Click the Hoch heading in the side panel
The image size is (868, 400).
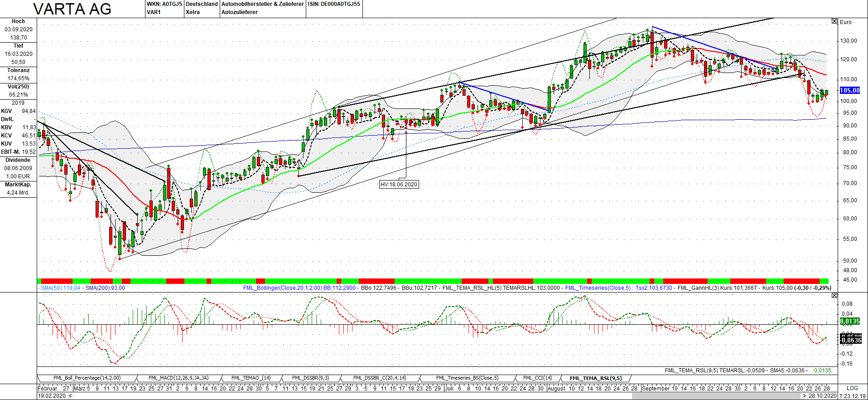pos(18,21)
